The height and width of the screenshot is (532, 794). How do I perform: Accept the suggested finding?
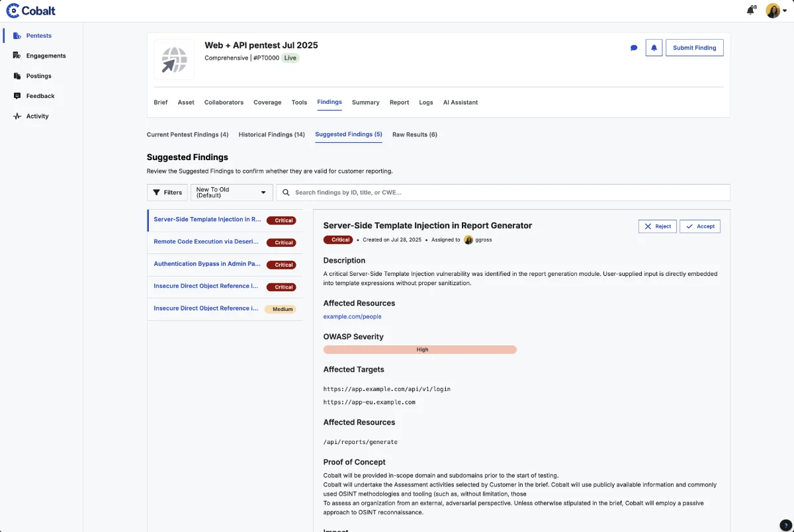tap(700, 226)
